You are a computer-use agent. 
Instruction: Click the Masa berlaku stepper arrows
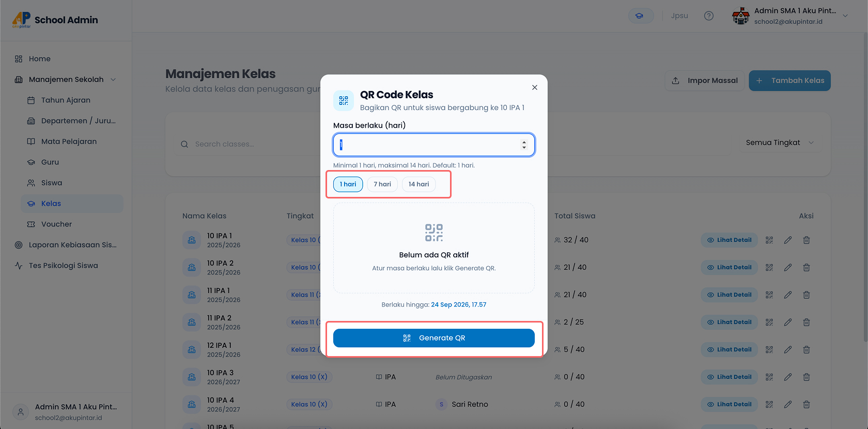pyautogui.click(x=524, y=145)
